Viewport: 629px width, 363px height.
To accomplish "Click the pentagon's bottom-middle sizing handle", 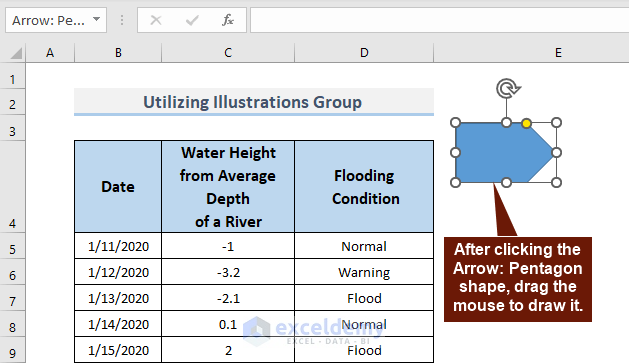I will tap(506, 183).
